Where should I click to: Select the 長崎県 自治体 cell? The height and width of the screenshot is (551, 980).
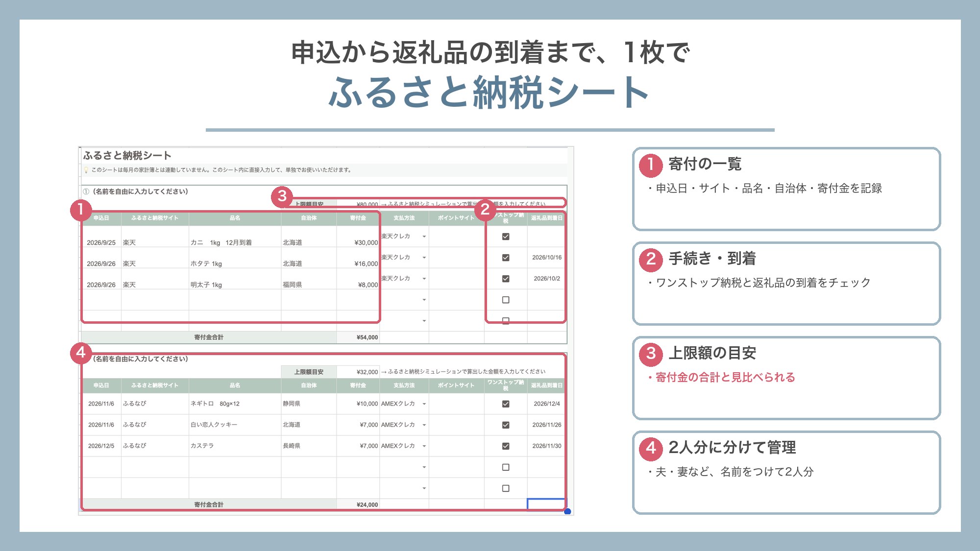(309, 446)
